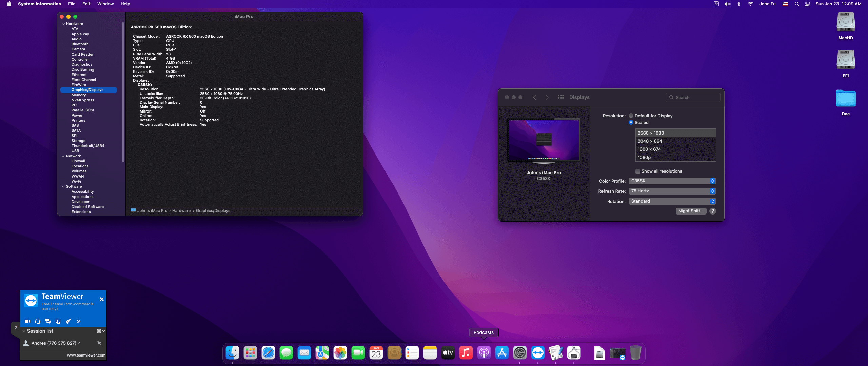This screenshot has height=366, width=868.
Task: Select Default for Display resolution option
Action: 631,116
